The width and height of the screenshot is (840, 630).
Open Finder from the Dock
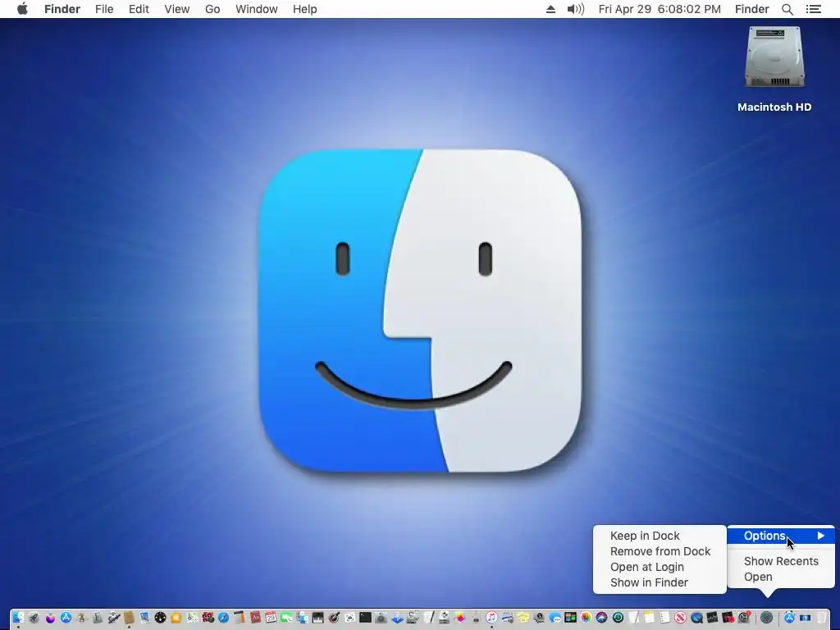tap(18, 618)
